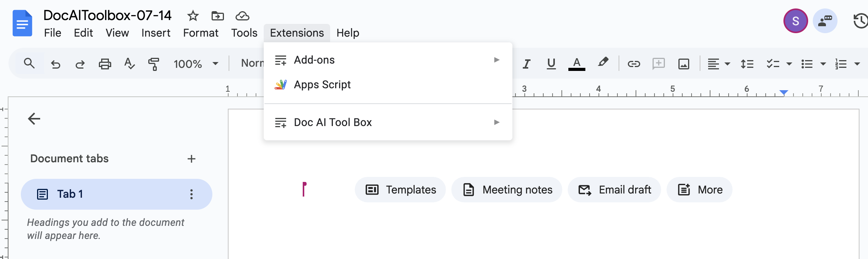The image size is (868, 259).
Task: Click the undo arrow icon
Action: tap(56, 64)
